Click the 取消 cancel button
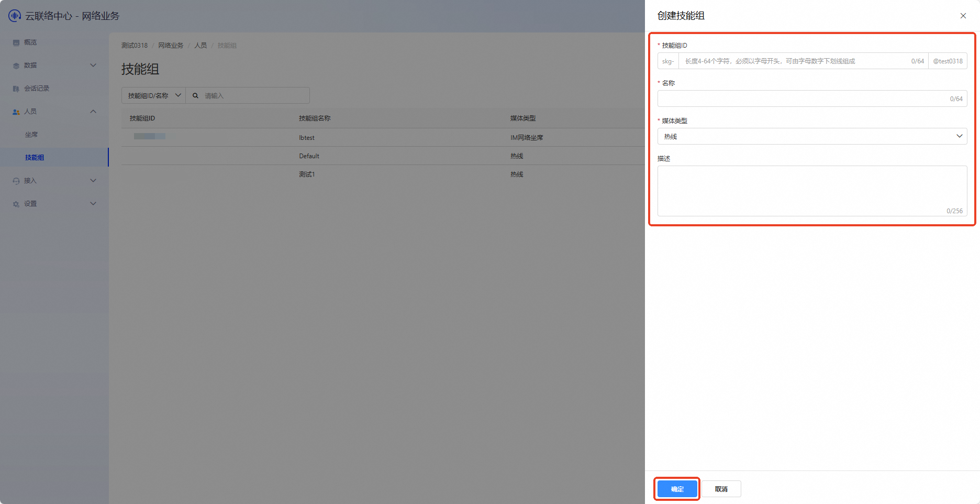 click(721, 489)
